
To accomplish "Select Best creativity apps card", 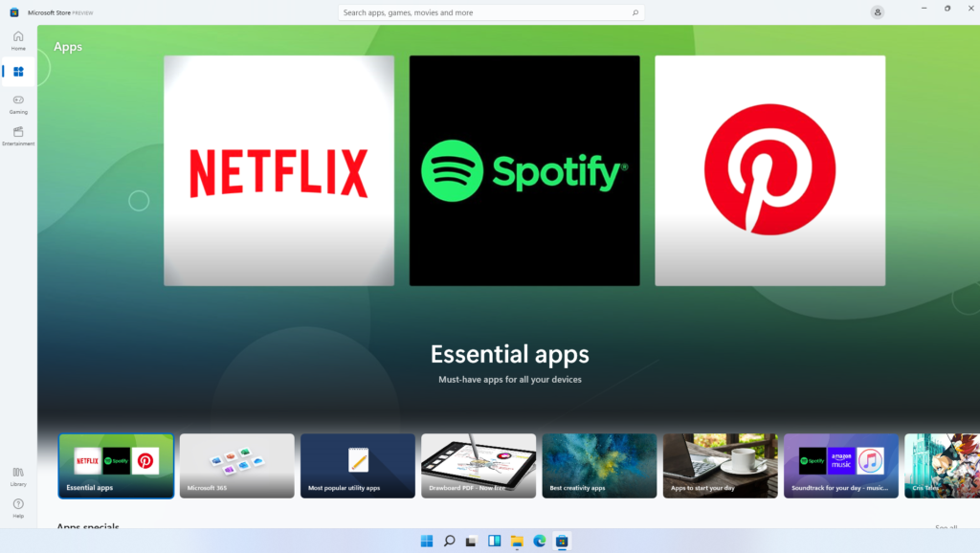I will pos(599,466).
